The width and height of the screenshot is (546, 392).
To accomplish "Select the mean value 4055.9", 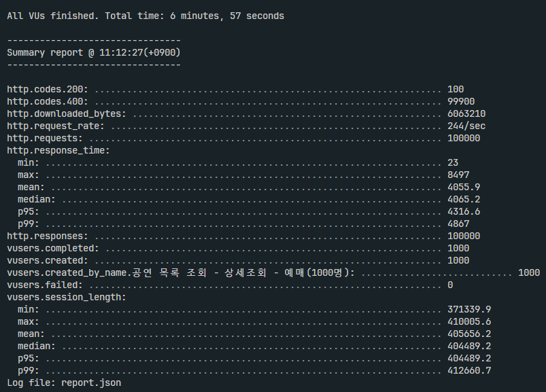I will tap(464, 187).
